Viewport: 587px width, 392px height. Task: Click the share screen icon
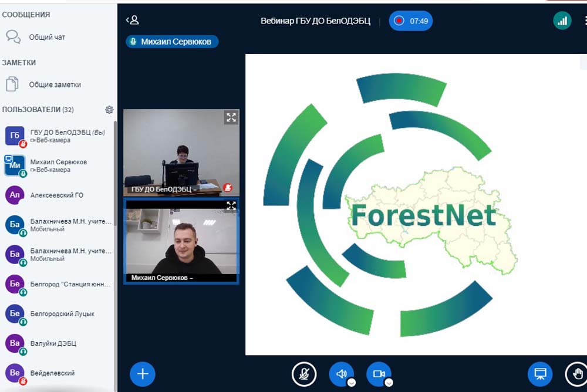pos(540,374)
